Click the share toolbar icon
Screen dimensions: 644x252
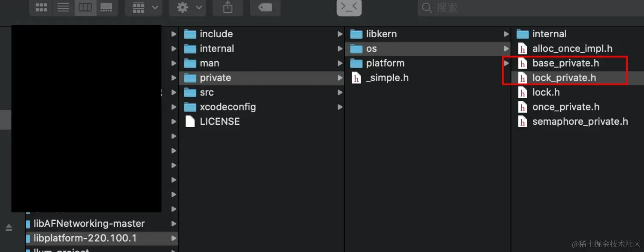click(228, 7)
